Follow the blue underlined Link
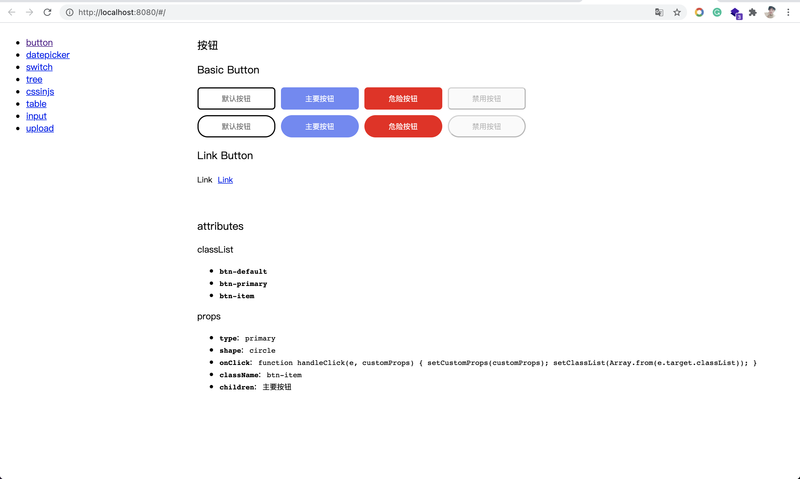The image size is (800, 479). point(225,180)
